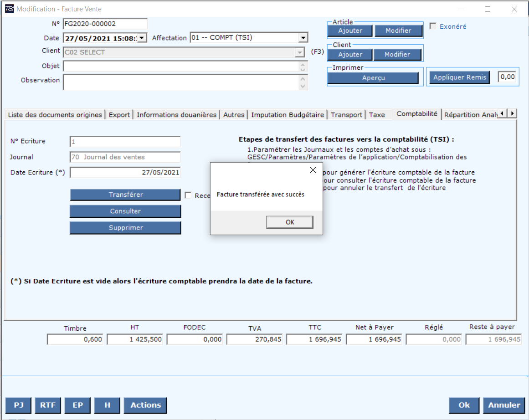Open the Imputation Budgétaire tab
This screenshot has width=529, height=420.
point(288,115)
